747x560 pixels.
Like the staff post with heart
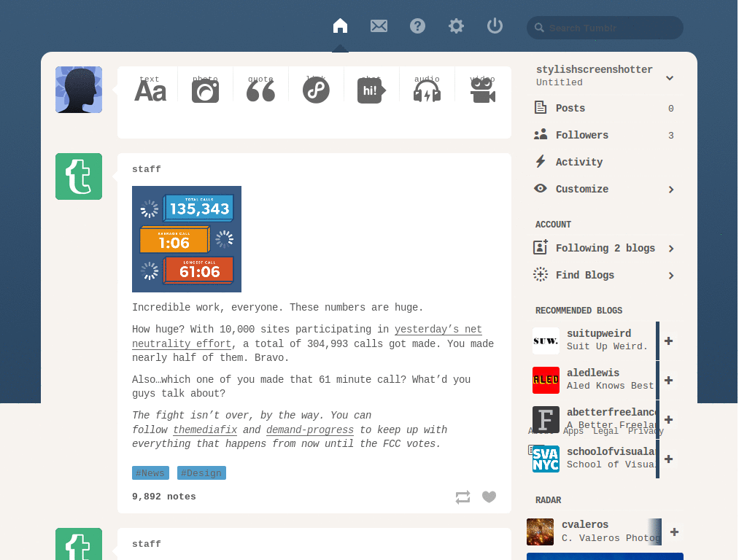[489, 497]
